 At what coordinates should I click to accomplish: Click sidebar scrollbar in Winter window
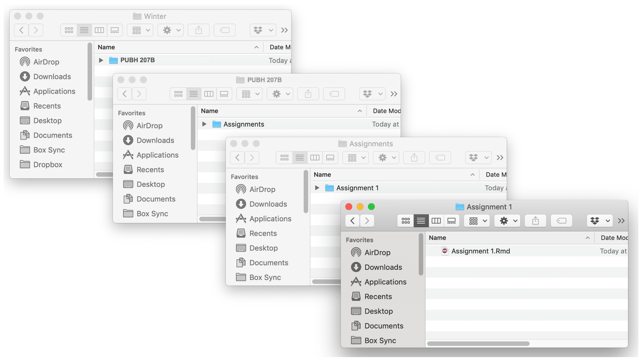(90, 71)
